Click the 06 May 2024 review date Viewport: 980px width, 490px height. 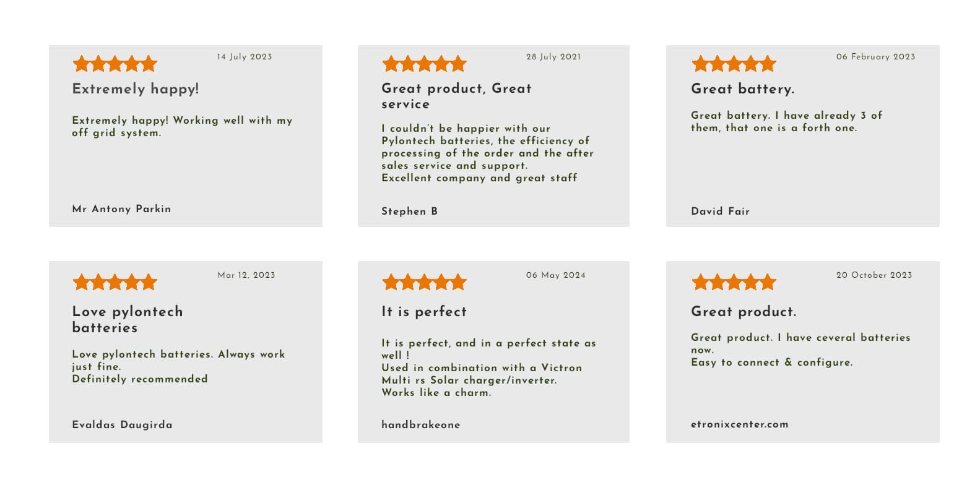pos(555,275)
